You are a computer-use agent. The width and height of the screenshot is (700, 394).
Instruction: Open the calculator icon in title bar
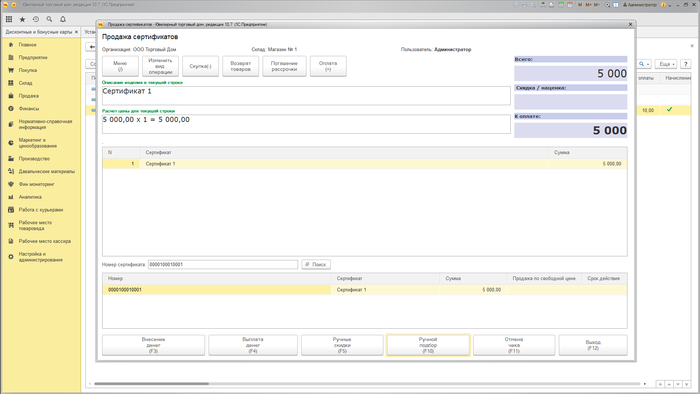pyautogui.click(x=561, y=5)
